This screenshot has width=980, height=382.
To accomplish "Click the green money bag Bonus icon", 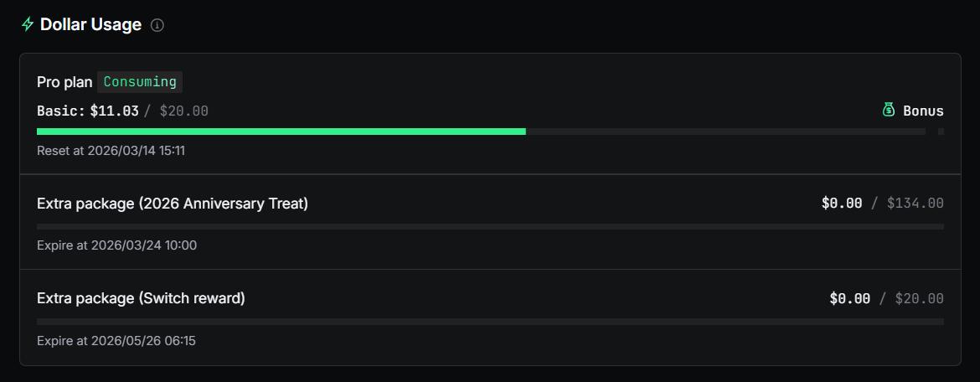I will [889, 110].
